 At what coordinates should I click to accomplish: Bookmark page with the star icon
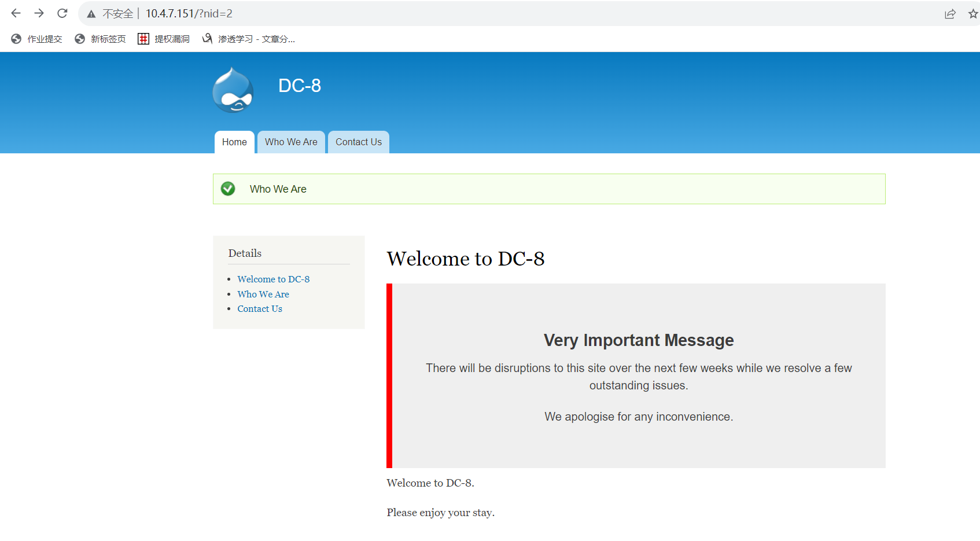pyautogui.click(x=973, y=14)
